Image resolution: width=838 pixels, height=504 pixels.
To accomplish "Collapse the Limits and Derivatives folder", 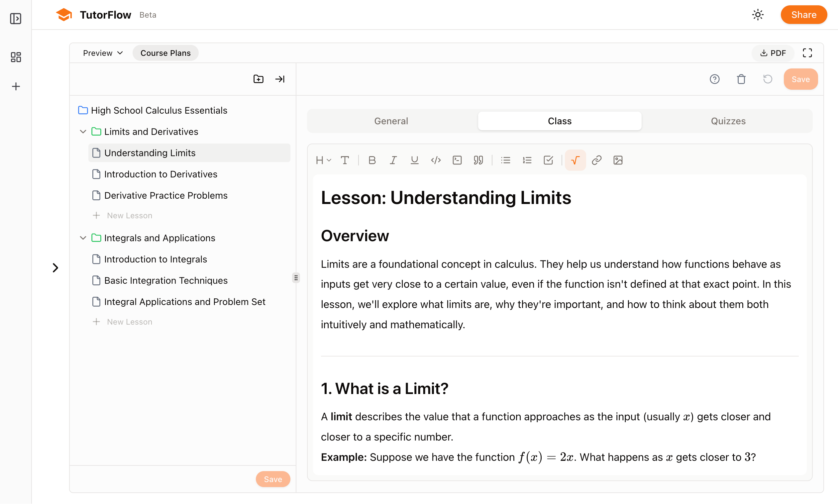I will [83, 132].
